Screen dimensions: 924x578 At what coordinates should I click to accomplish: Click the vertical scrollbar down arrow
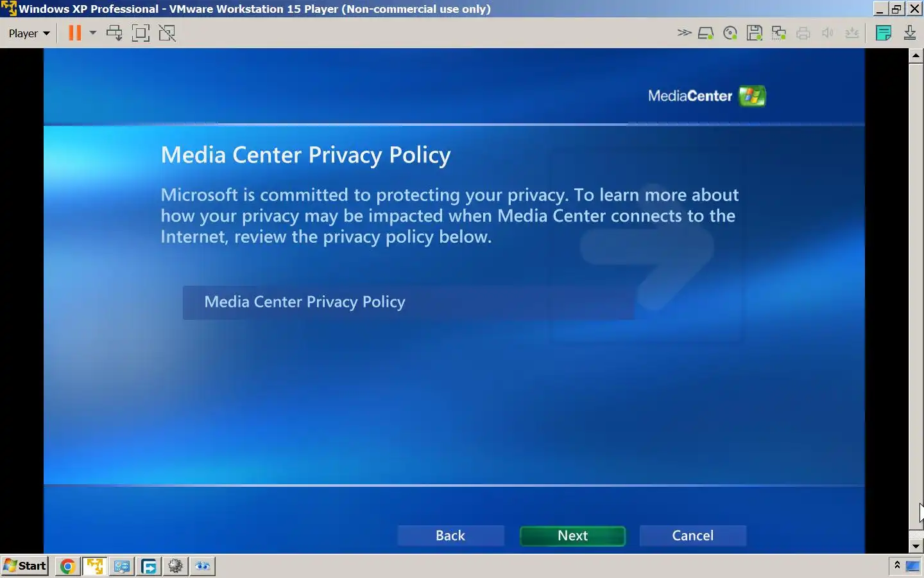[916, 546]
